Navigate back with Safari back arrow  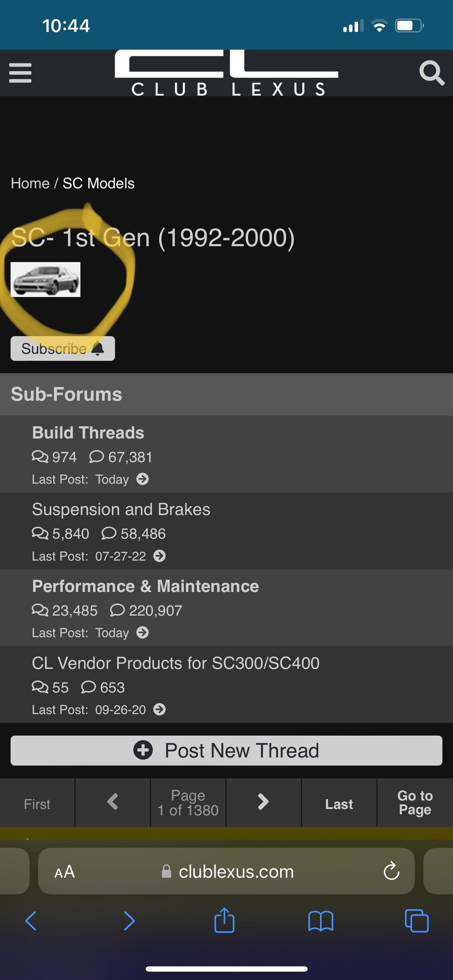point(31,920)
